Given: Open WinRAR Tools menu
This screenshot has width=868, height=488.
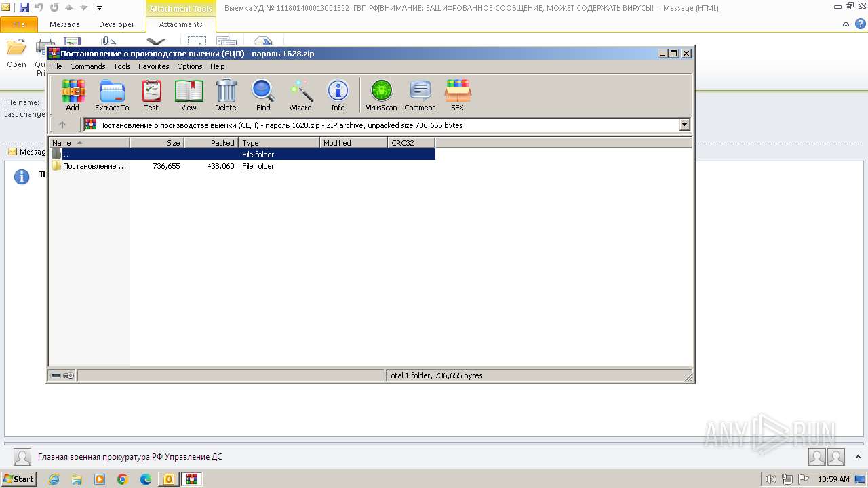Looking at the screenshot, I should (x=122, y=66).
